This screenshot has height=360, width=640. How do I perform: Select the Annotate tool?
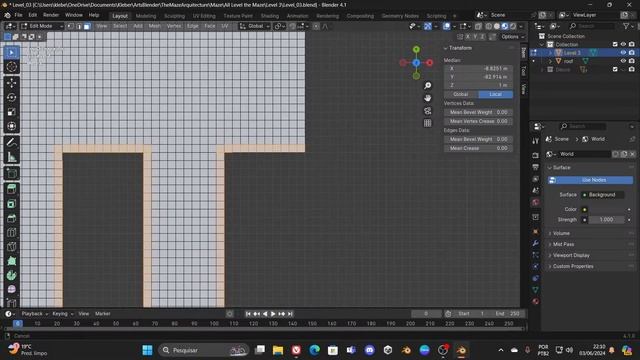pos(11,142)
